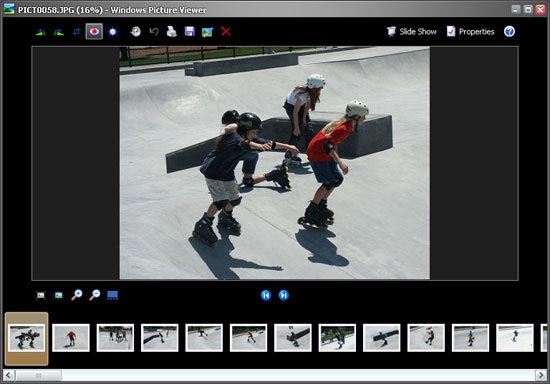Undo the last edit with the curved arrow
This screenshot has width=550, height=384.
154,32
